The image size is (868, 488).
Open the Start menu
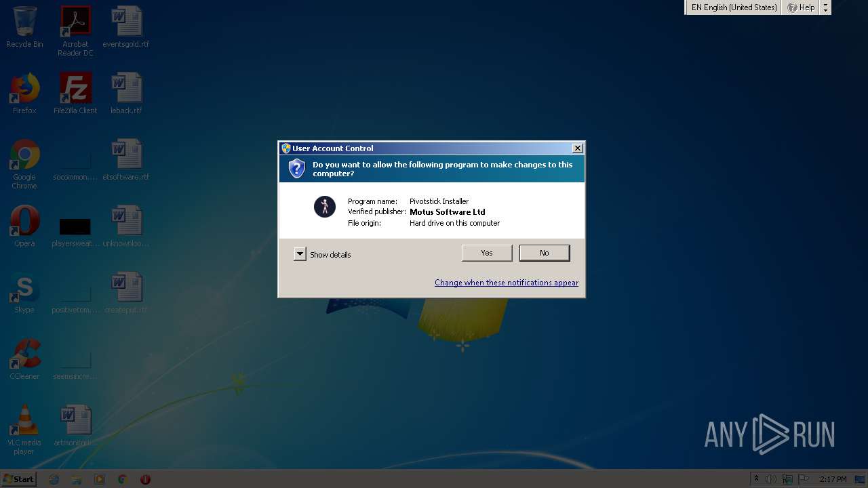point(18,479)
